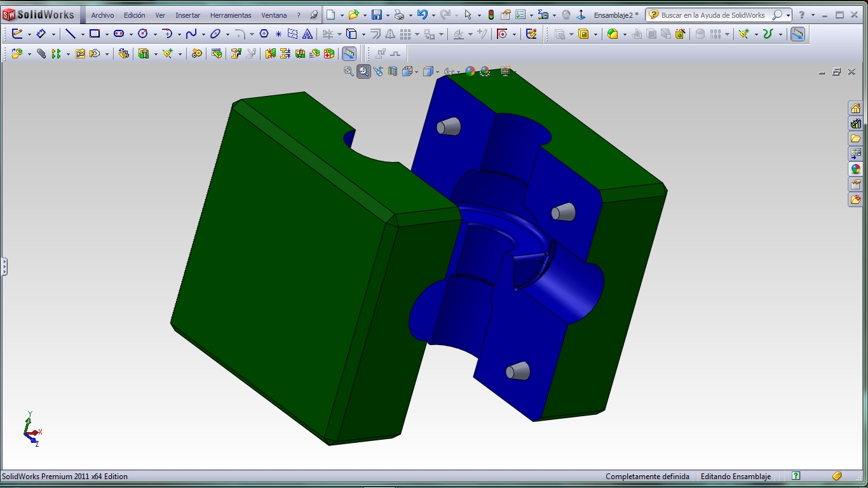The image size is (868, 488).
Task: Select the Arc sketch tool
Action: click(167, 34)
